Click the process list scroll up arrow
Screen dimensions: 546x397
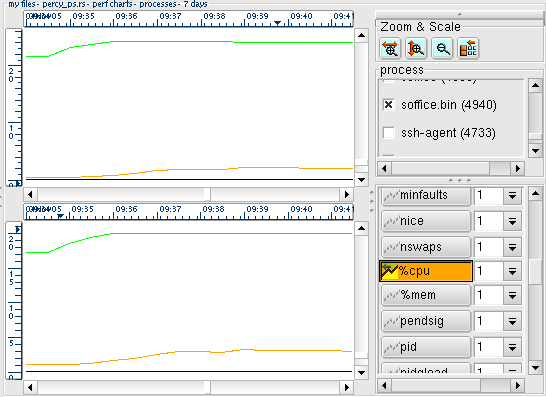[535, 85]
